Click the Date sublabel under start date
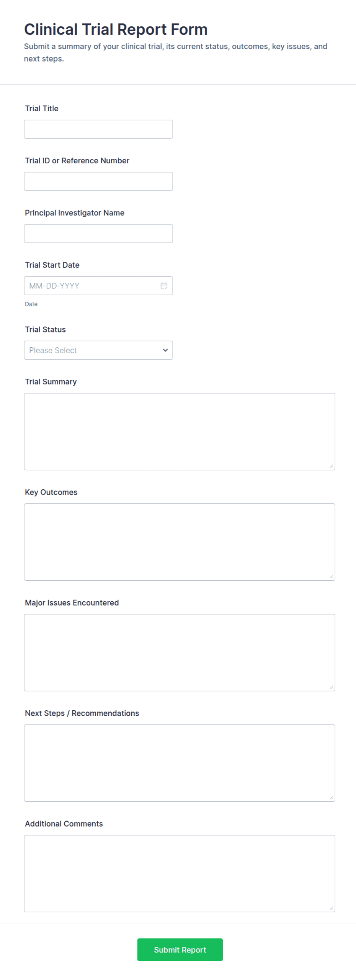 coord(31,304)
